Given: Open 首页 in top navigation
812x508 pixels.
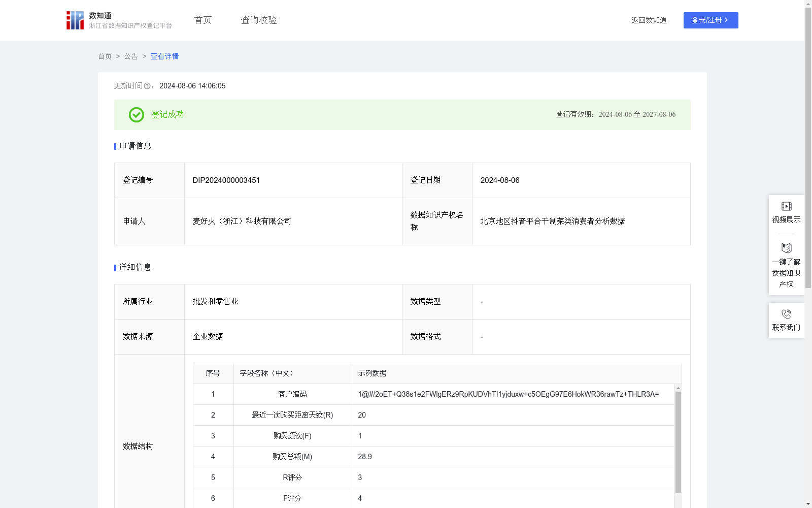Looking at the screenshot, I should (x=203, y=20).
